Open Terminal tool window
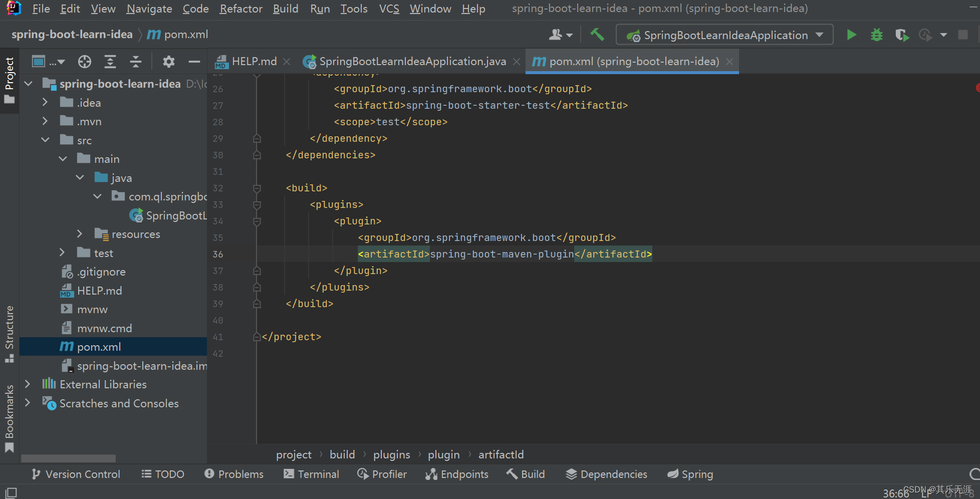This screenshot has height=499, width=980. click(x=311, y=474)
